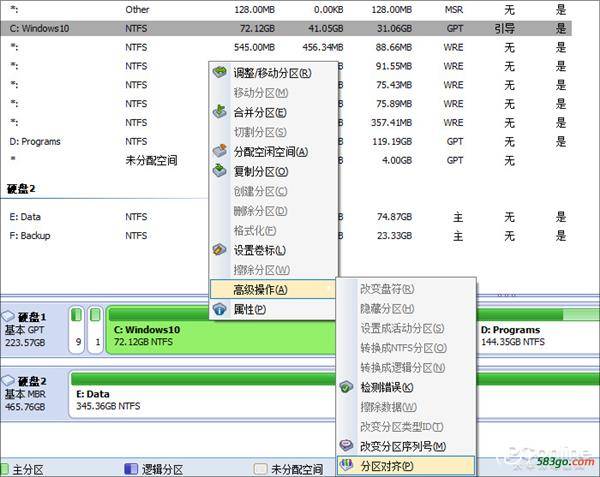Select the Other 128.00MB MSR row

click(286, 10)
